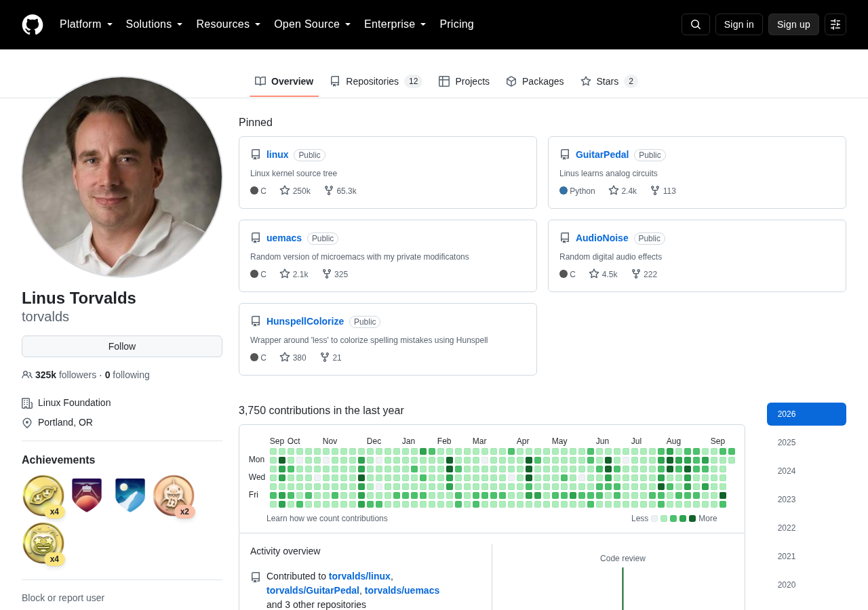Follow Linus Torvalds
Screen dimensions: 868x610
(122, 346)
